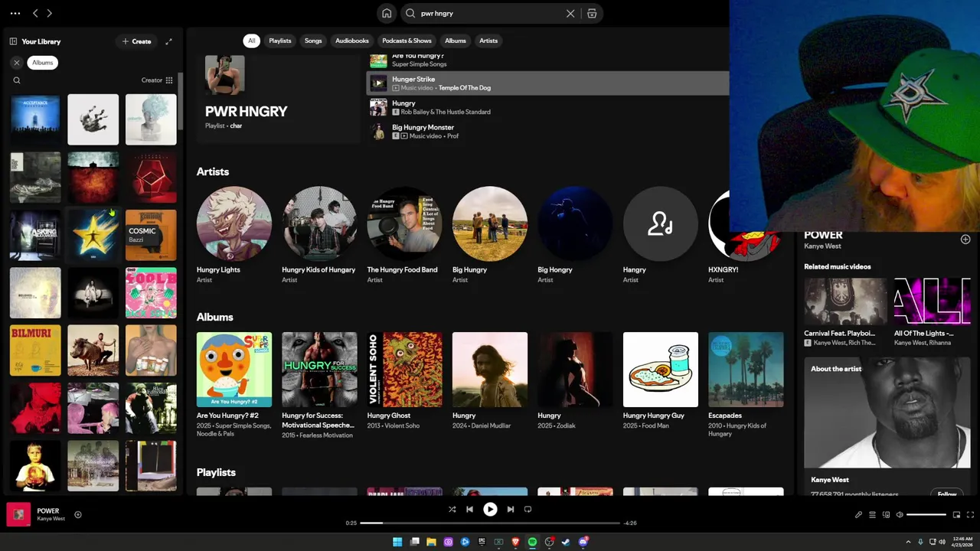Open the now playing POWER album art
This screenshot has width=980, height=551.
pyautogui.click(x=18, y=514)
